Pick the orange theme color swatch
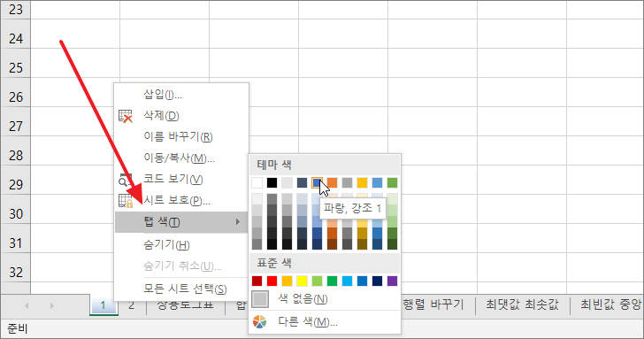This screenshot has height=339, width=644. pos(332,182)
